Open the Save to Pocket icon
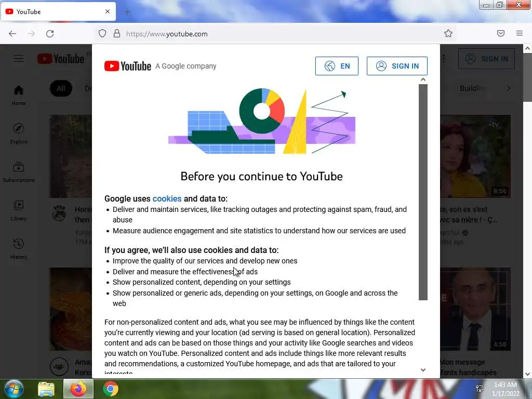 pos(501,33)
